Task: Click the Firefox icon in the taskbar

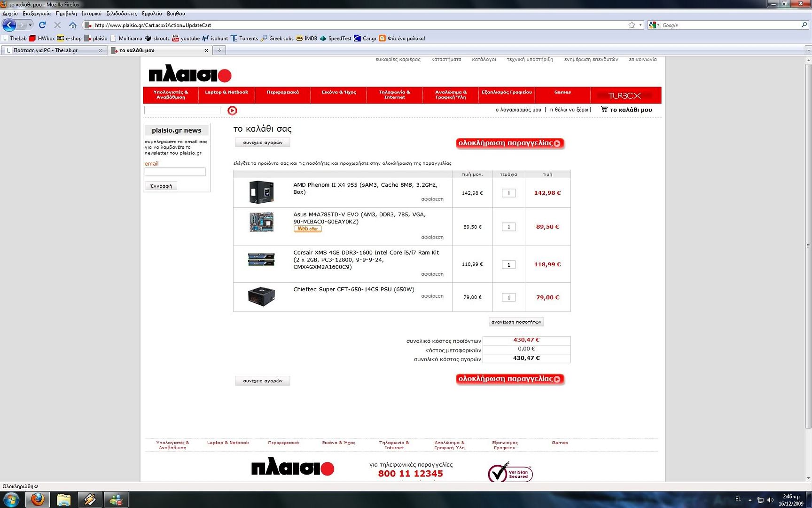Action: (x=38, y=499)
